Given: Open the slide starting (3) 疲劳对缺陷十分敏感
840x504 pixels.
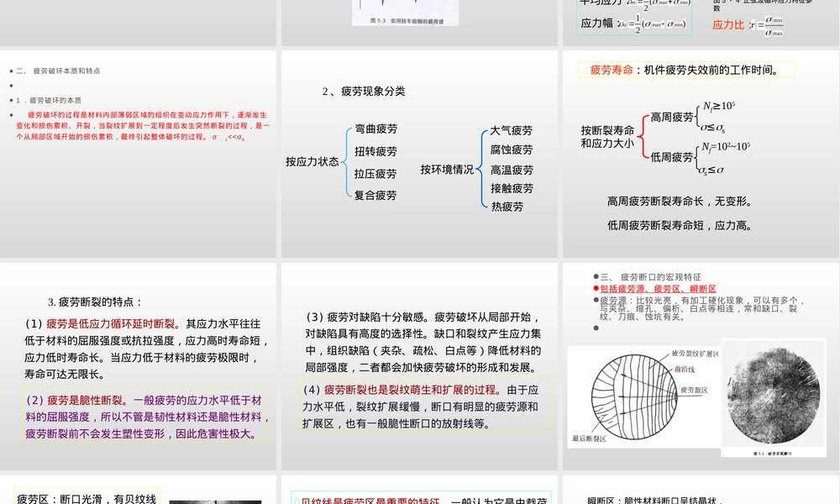Looking at the screenshot, I should tap(419, 366).
